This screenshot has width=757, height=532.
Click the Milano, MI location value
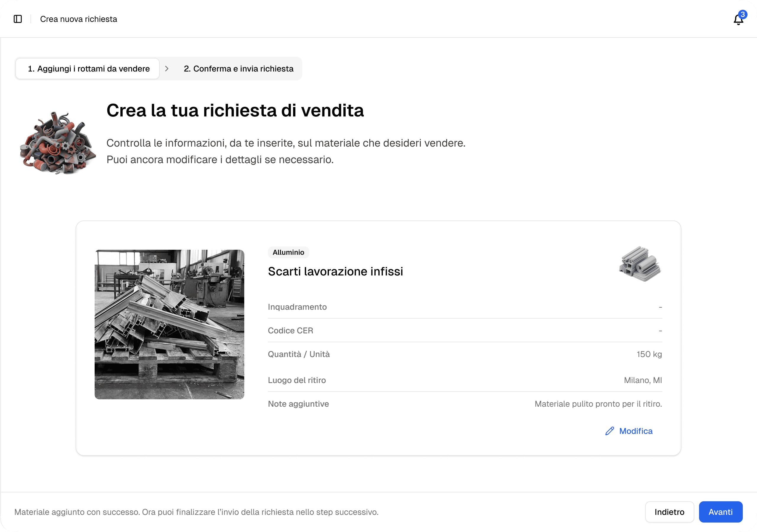643,380
